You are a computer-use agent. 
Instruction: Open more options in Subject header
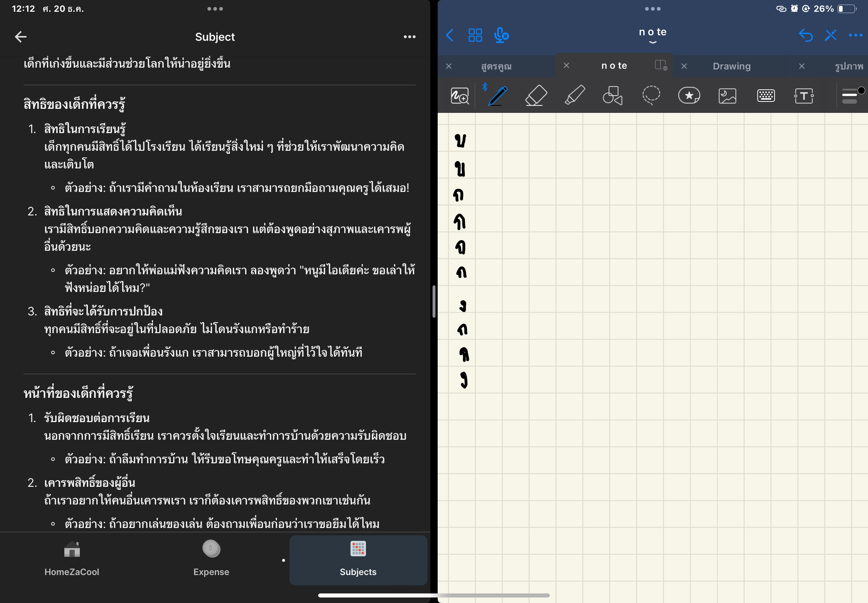click(409, 37)
